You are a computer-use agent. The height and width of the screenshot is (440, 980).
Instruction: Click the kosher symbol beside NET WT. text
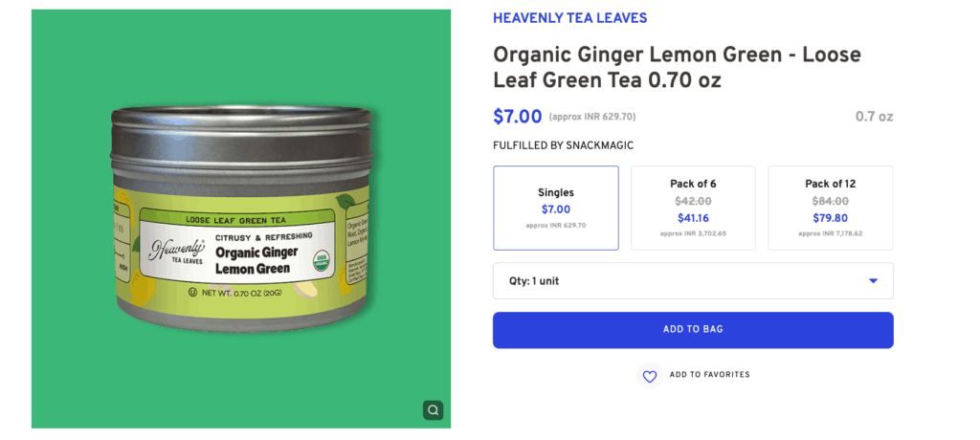[x=192, y=291]
